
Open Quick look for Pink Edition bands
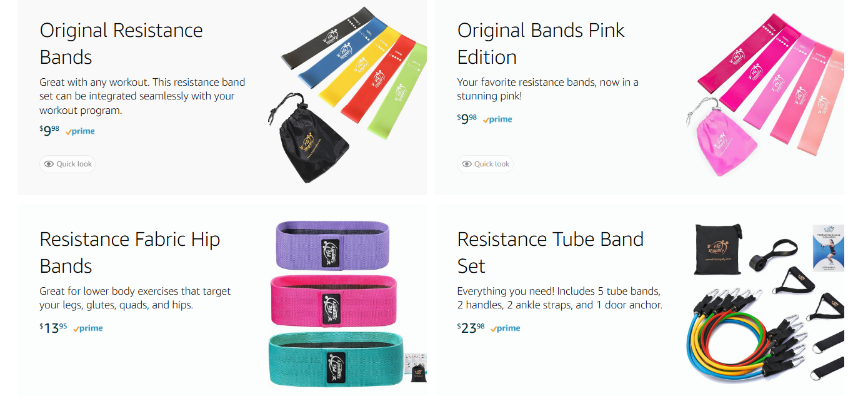tap(485, 164)
